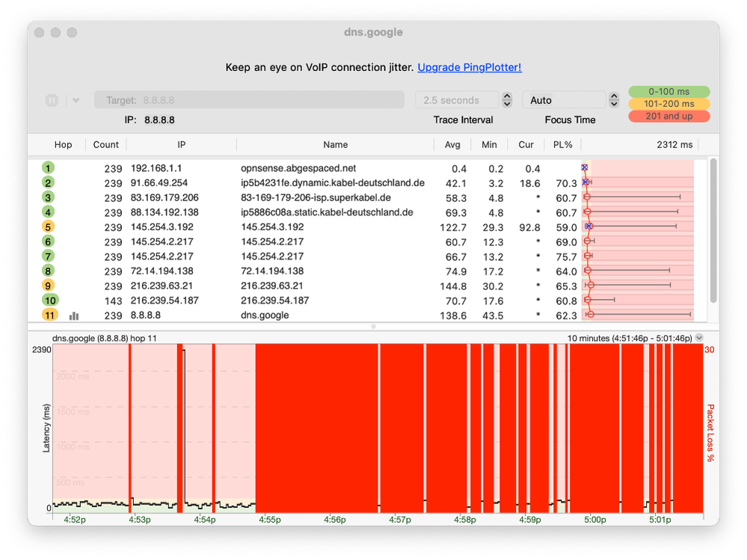Click the name ip5886c08a.static.kabel-deutschland.de
Image resolution: width=747 pixels, height=560 pixels.
327,212
